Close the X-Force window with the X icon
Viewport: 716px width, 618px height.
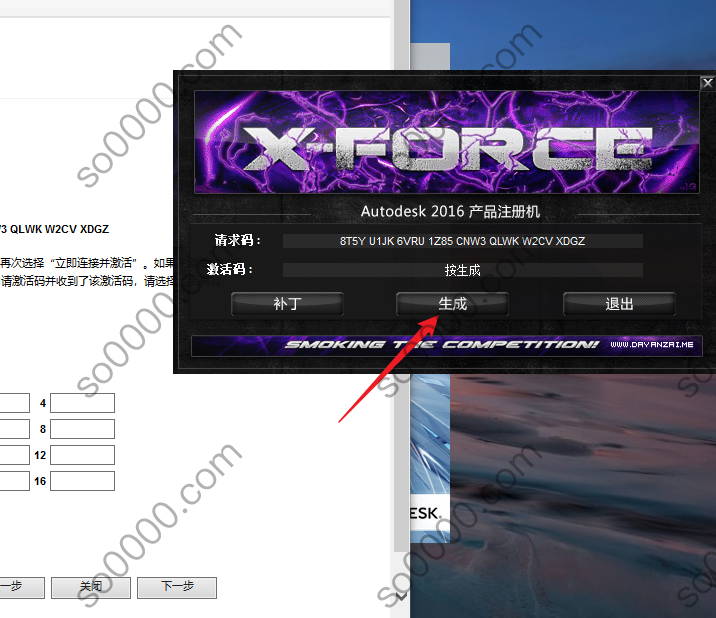click(x=707, y=83)
